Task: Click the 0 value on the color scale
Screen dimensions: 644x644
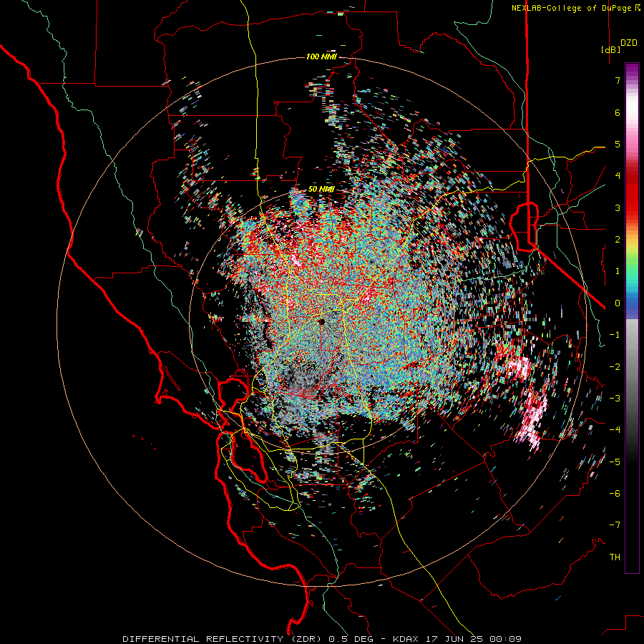Action: pos(618,303)
